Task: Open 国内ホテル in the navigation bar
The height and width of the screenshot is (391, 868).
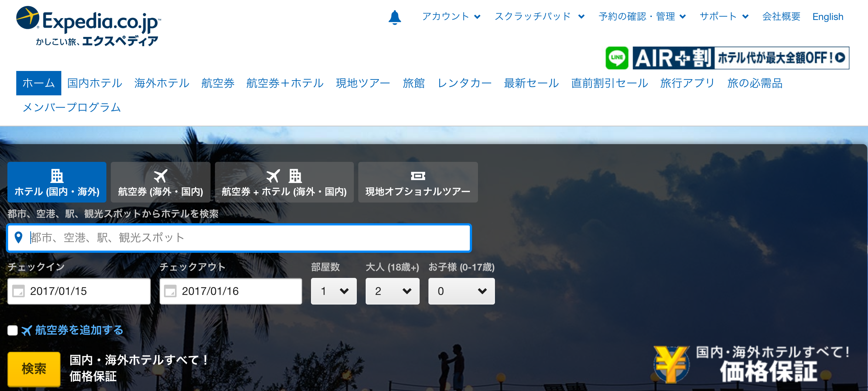Action: [95, 83]
